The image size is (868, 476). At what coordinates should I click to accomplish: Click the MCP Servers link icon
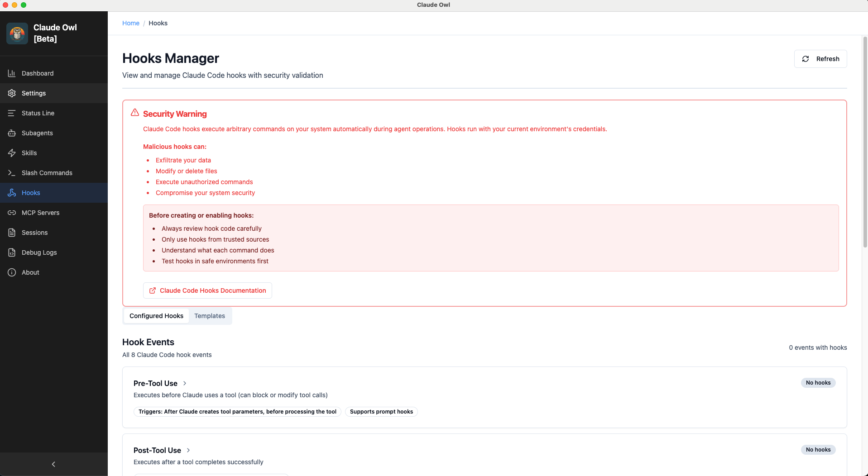pyautogui.click(x=12, y=213)
